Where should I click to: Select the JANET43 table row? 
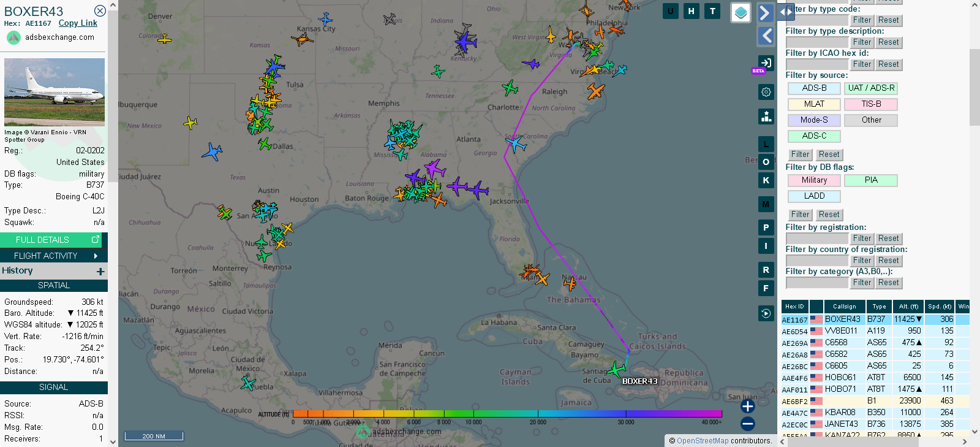point(875,424)
